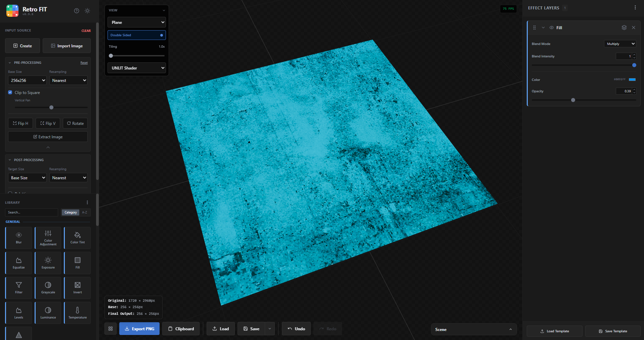Screen dimensions: 644x340
Task: Remove the Fill effect layer
Action: [634, 28]
